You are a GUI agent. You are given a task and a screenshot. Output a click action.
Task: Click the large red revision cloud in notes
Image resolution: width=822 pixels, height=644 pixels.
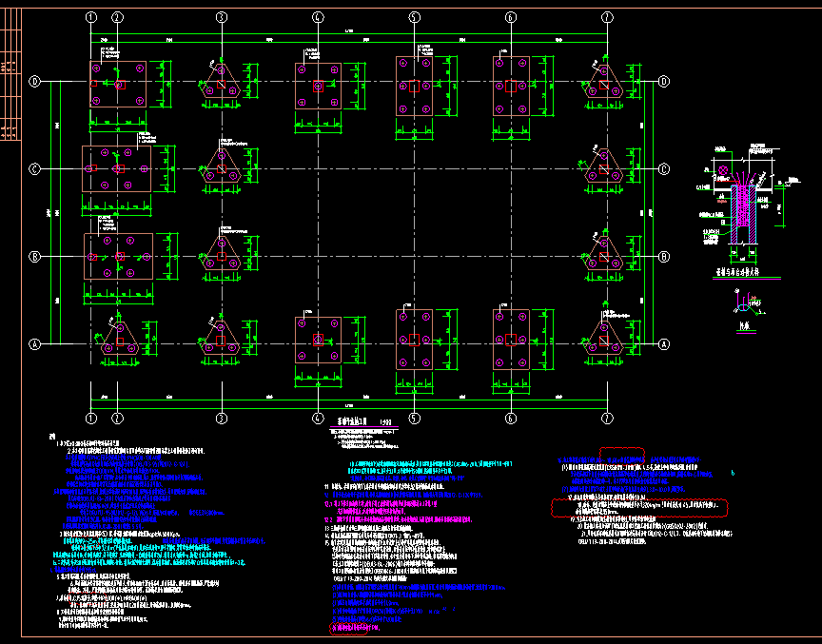coord(639,508)
